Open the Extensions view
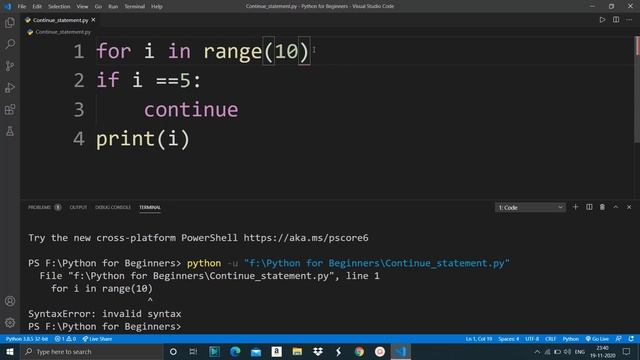Image resolution: width=640 pixels, height=360 pixels. coord(10,109)
